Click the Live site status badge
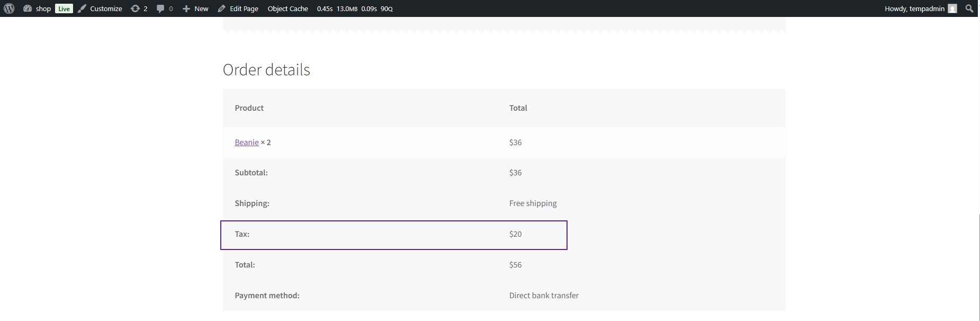 64,8
